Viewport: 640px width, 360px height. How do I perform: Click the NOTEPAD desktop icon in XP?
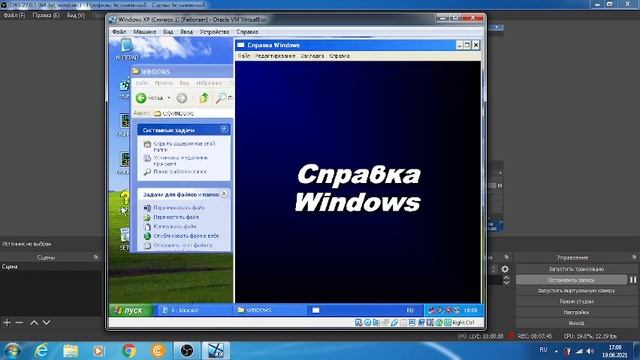[127, 49]
